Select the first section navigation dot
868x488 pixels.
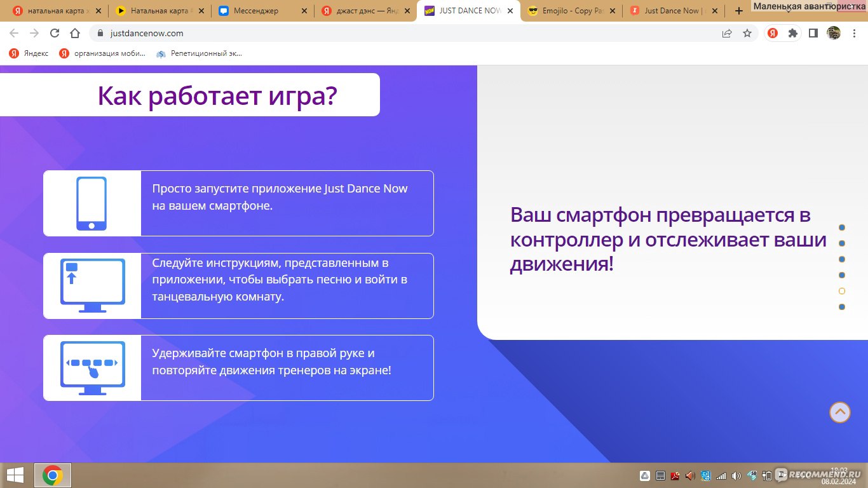coord(842,227)
